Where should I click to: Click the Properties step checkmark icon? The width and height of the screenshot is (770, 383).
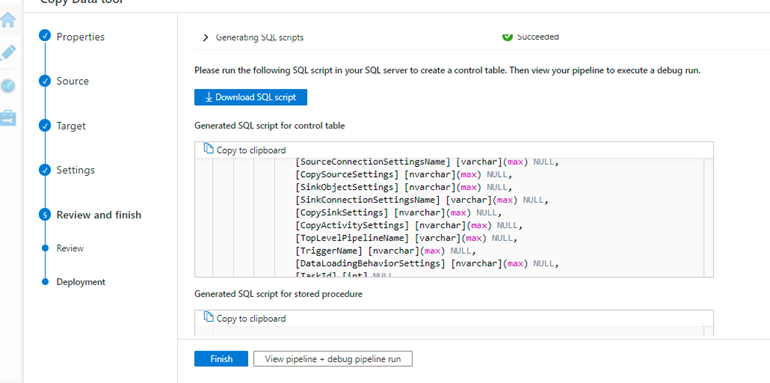point(45,36)
